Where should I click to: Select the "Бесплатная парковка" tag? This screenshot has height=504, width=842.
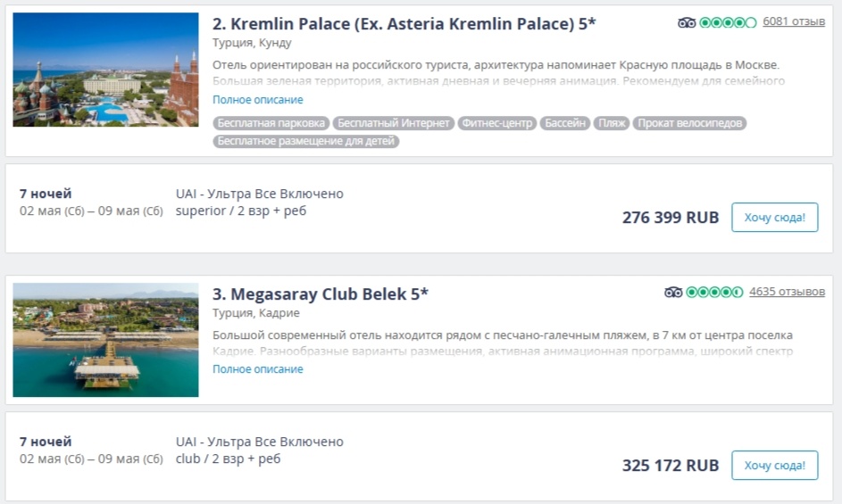[271, 123]
